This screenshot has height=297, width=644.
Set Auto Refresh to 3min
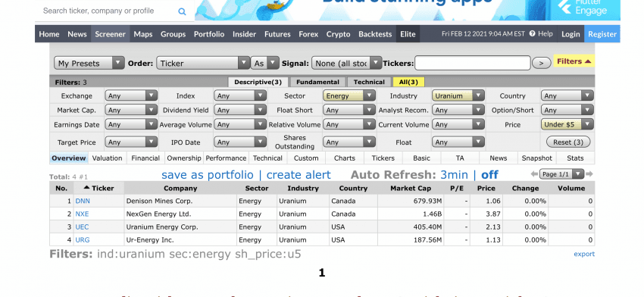pyautogui.click(x=454, y=175)
